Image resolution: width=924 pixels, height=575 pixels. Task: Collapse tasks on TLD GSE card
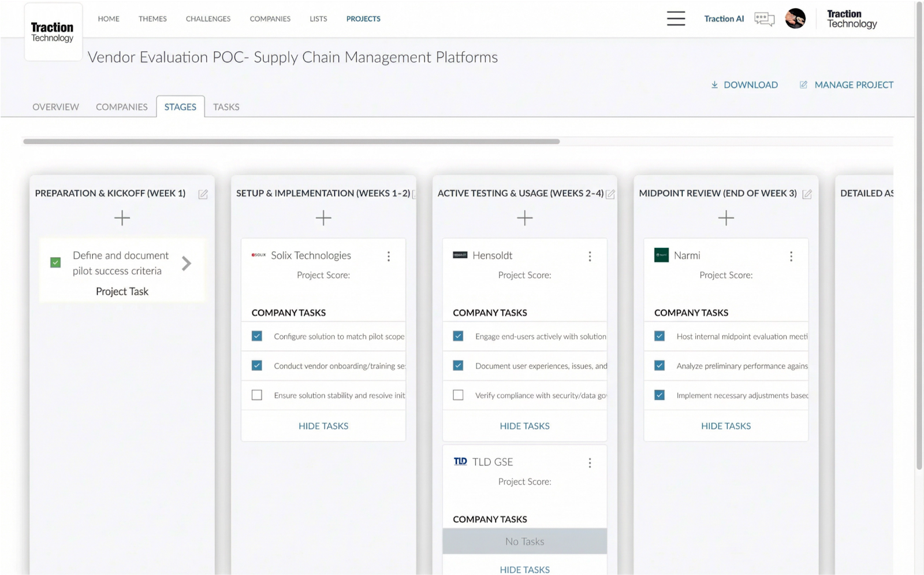(524, 569)
